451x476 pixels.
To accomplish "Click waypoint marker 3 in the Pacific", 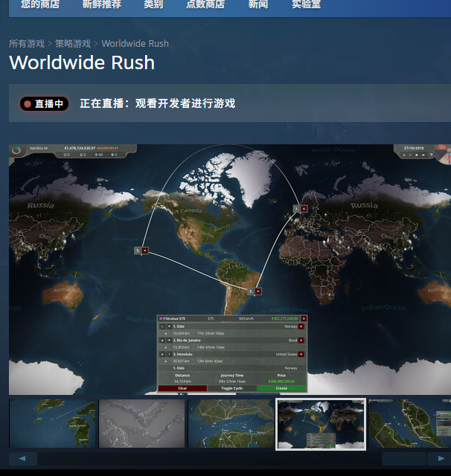I will 138,251.
